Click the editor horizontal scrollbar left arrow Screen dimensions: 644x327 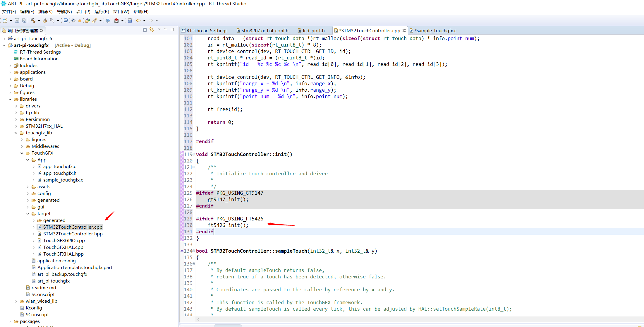(198, 319)
